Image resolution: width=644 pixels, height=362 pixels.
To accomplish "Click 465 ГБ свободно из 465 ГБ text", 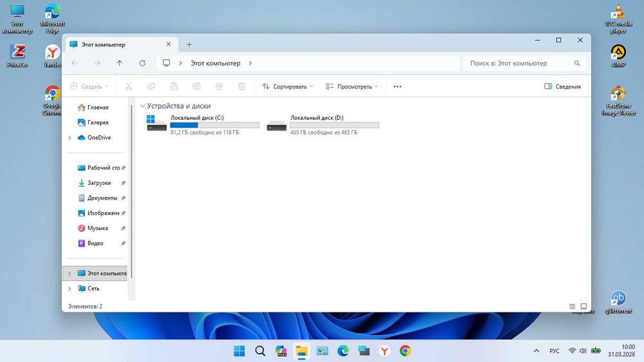I will (x=324, y=132).
